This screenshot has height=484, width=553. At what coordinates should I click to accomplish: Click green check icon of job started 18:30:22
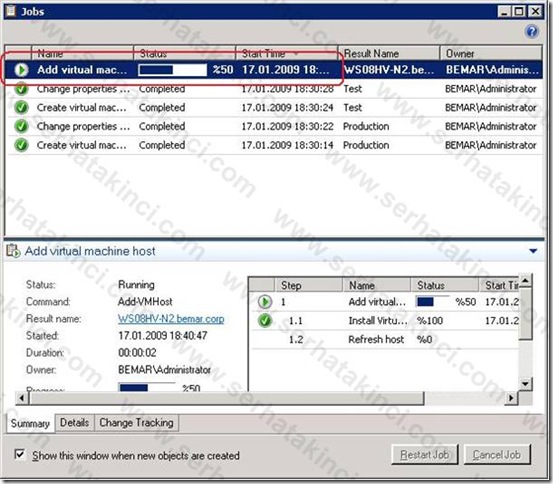point(21,126)
